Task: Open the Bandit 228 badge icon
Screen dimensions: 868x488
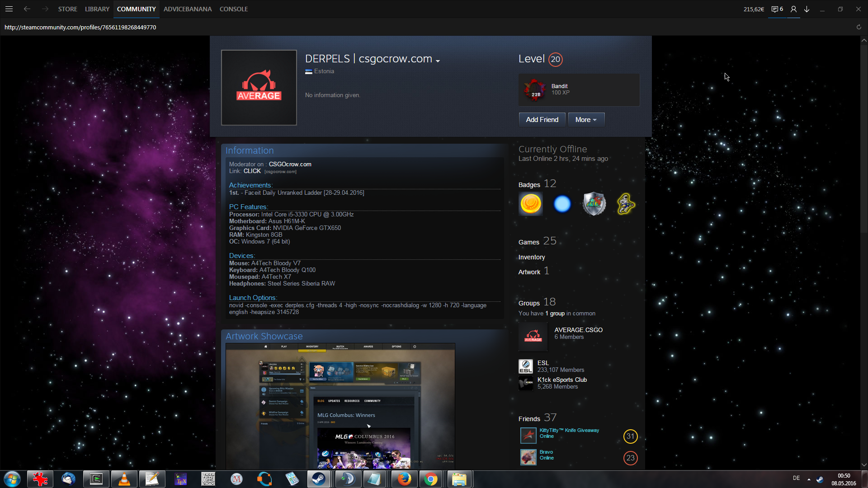Action: (535, 90)
